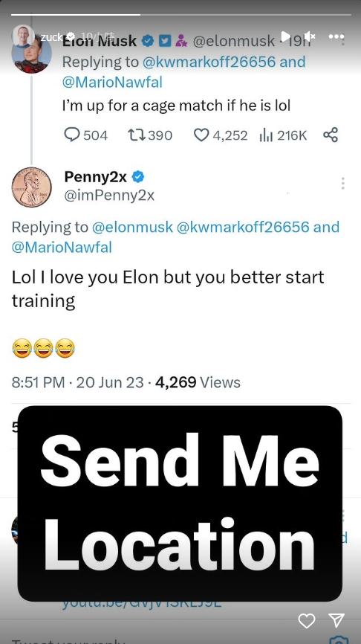Open zuck's profile picture
This screenshot has width=361, height=644.
tap(23, 36)
